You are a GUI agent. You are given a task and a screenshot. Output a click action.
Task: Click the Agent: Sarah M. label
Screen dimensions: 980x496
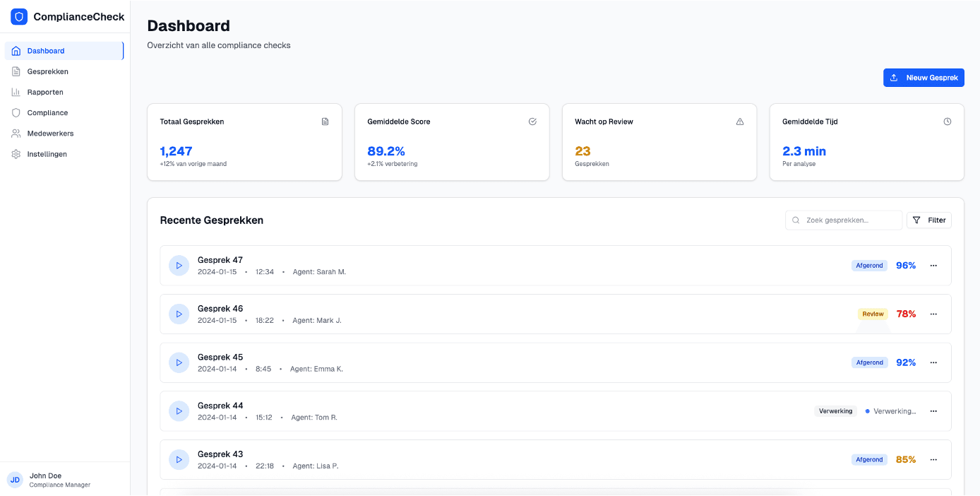(x=319, y=272)
